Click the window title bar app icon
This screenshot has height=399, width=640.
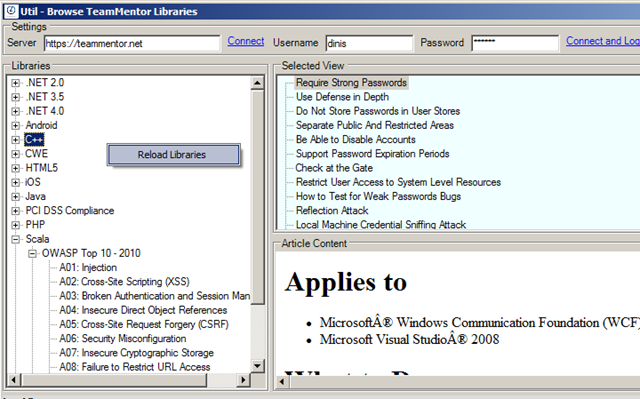click(12, 11)
